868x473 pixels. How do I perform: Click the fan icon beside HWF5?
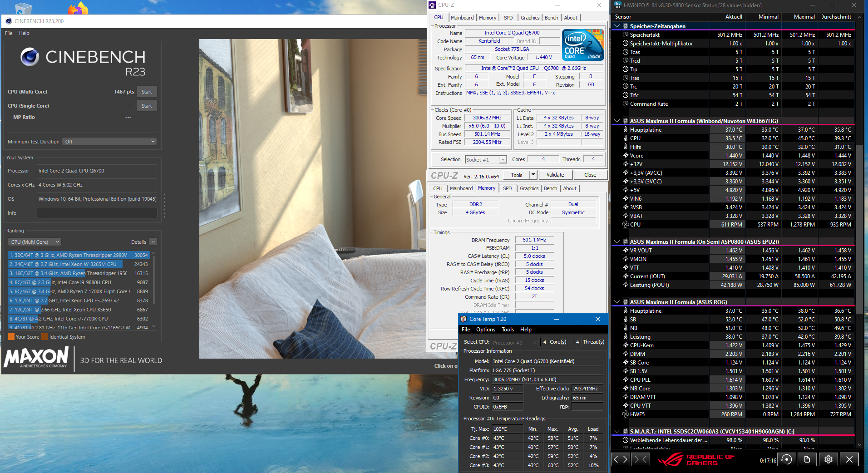coord(626,414)
